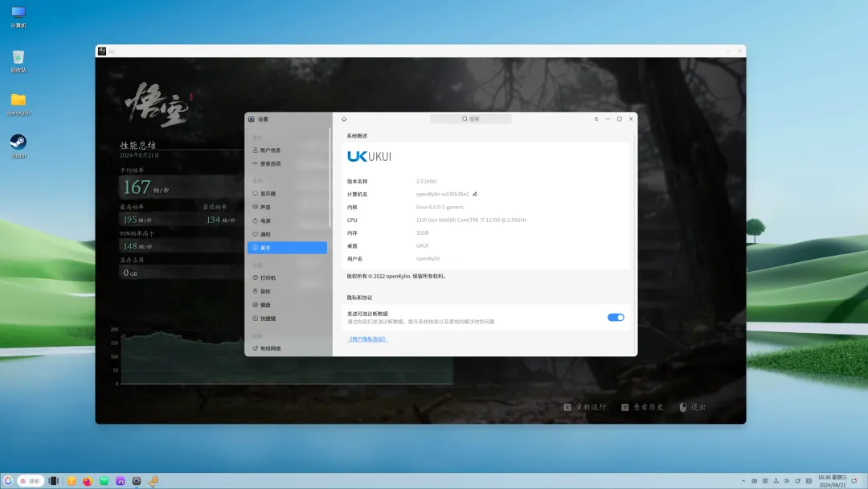This screenshot has height=489, width=868.
Task: Click the home icon in the Settings window
Action: point(344,119)
